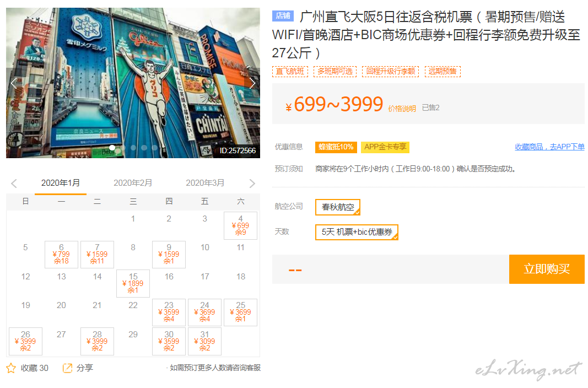Show previous photo with left image arrow
This screenshot has height=388, width=588.
pyautogui.click(x=14, y=83)
